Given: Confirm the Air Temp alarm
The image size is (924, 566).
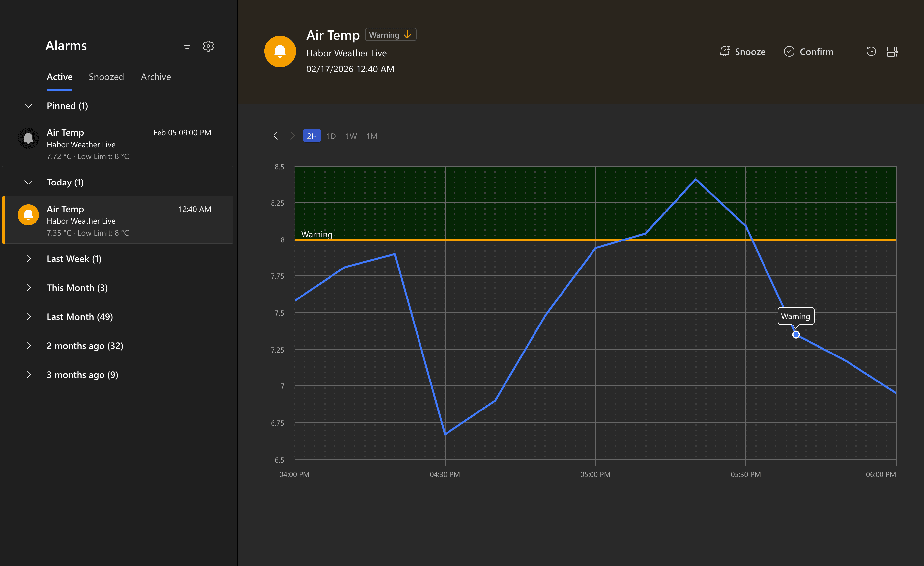Looking at the screenshot, I should click(x=809, y=52).
